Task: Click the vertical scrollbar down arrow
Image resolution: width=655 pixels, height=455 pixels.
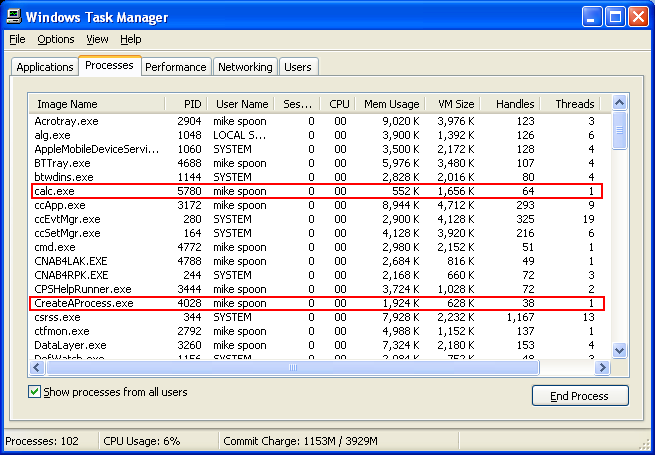Action: (x=619, y=350)
